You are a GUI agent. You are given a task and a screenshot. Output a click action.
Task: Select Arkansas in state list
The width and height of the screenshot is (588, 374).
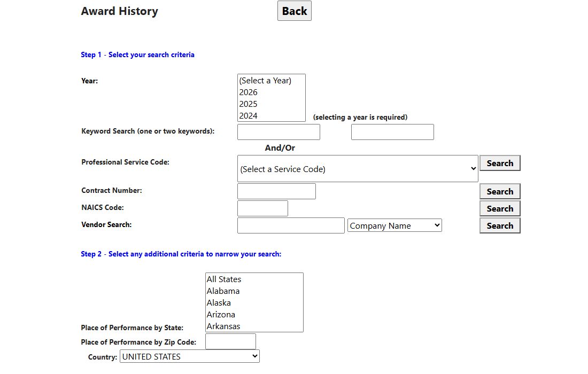(x=254, y=326)
